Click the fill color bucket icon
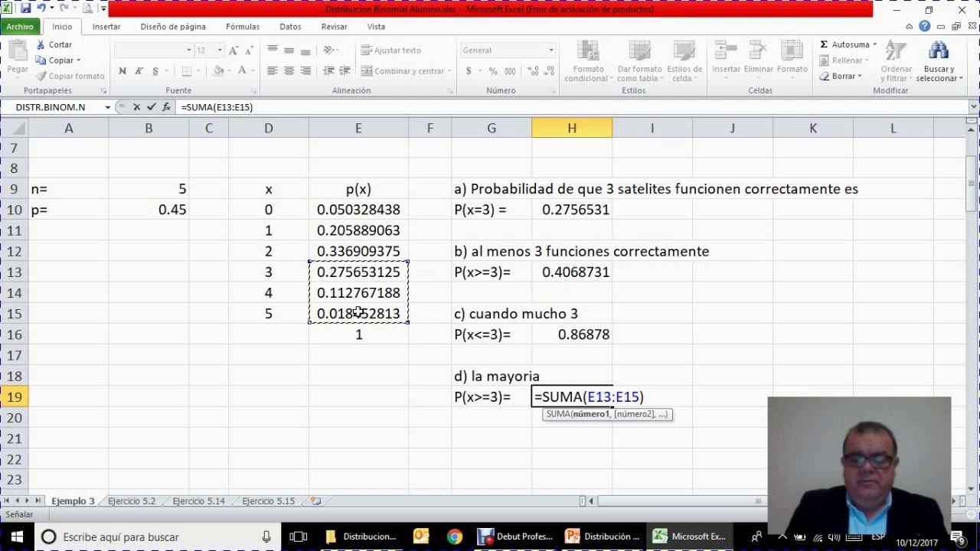 click(x=218, y=71)
